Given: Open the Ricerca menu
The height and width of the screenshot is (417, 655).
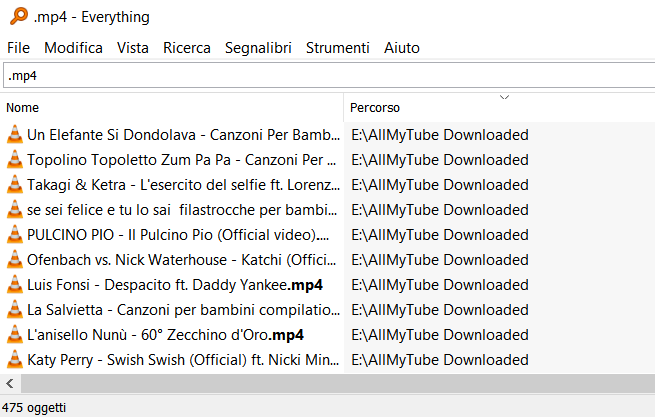Looking at the screenshot, I should coord(187,48).
